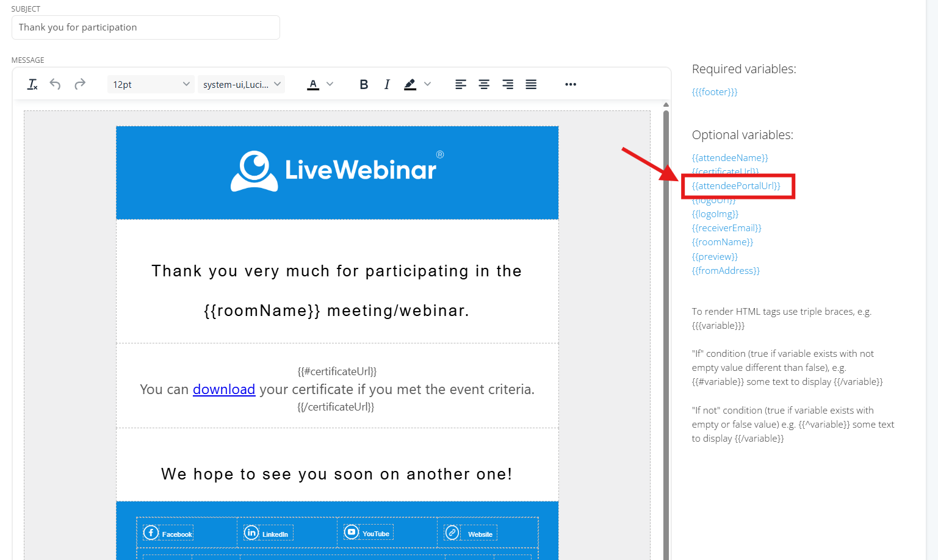Clear formatting with the Tx icon
The height and width of the screenshot is (560, 938).
(32, 84)
